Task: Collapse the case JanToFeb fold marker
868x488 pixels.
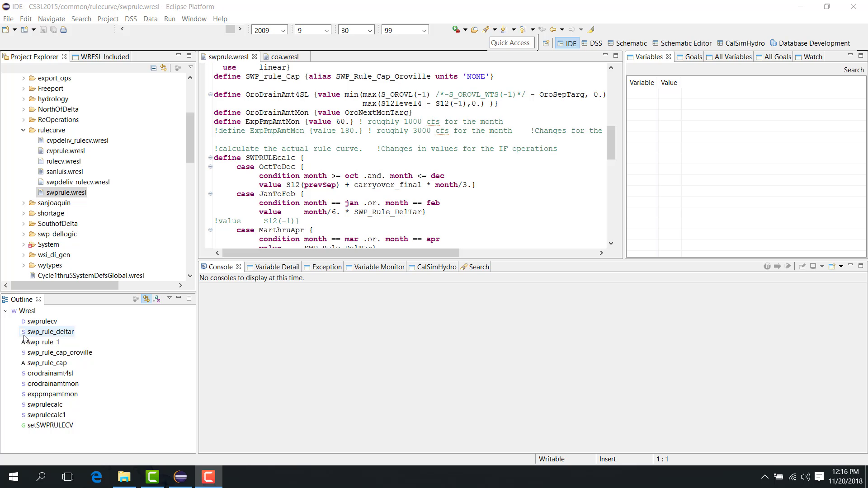Action: click(210, 194)
